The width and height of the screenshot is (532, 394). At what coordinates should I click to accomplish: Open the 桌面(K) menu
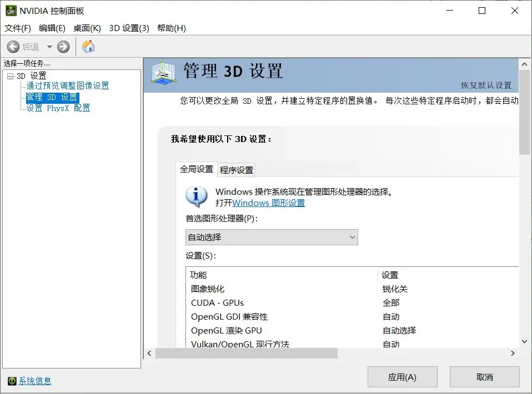87,28
